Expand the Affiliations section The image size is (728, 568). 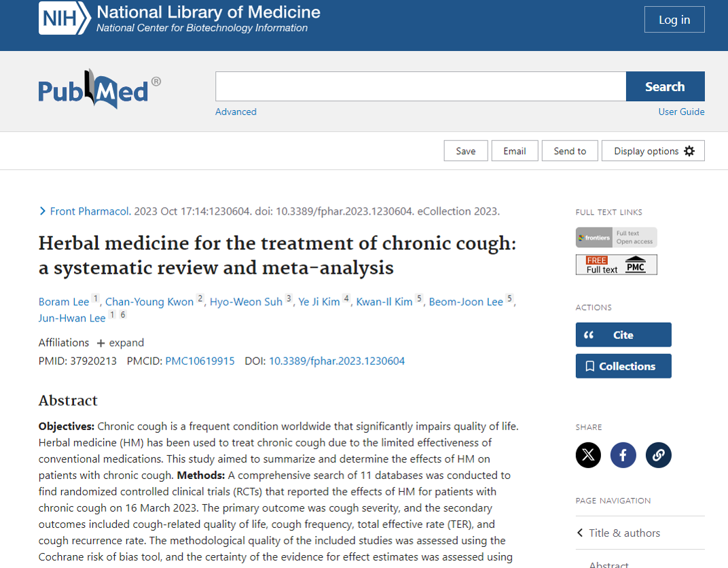(120, 342)
